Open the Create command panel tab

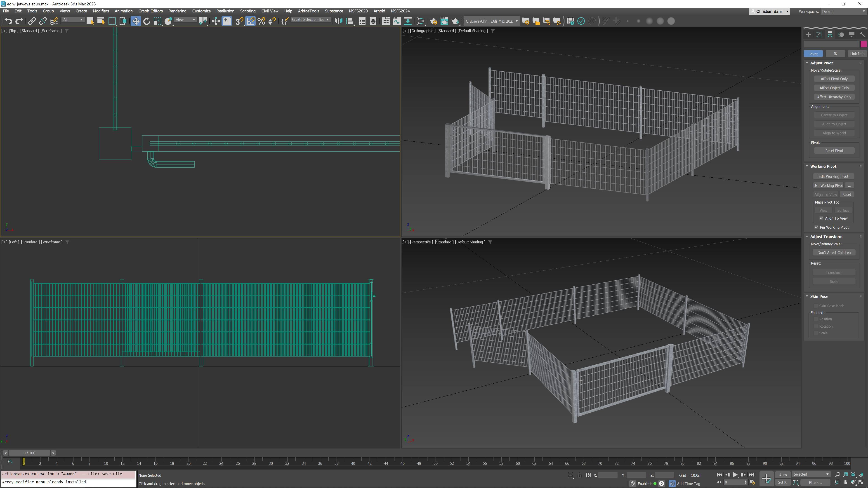[808, 35]
